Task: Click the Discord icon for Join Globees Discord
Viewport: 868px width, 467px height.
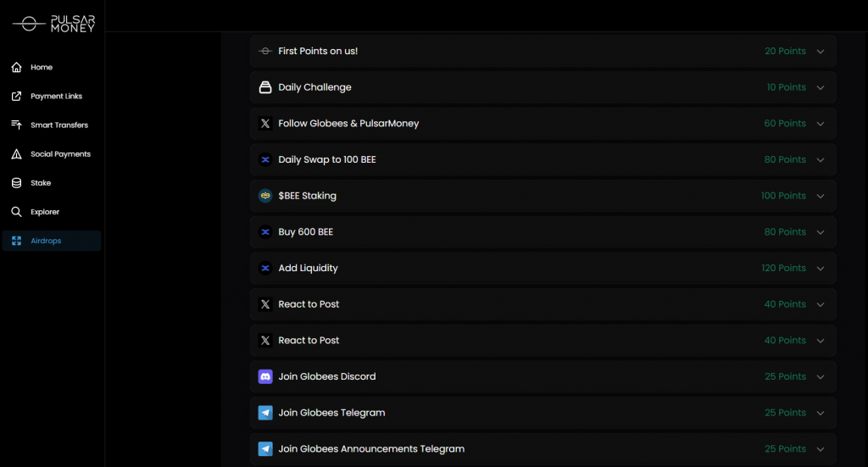Action: pos(265,376)
